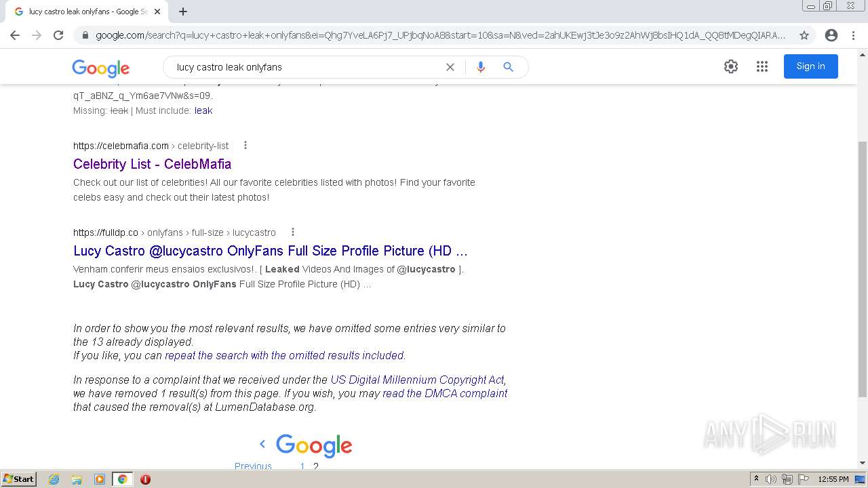Show hidden system tray icons
The image size is (868, 488).
point(756,479)
